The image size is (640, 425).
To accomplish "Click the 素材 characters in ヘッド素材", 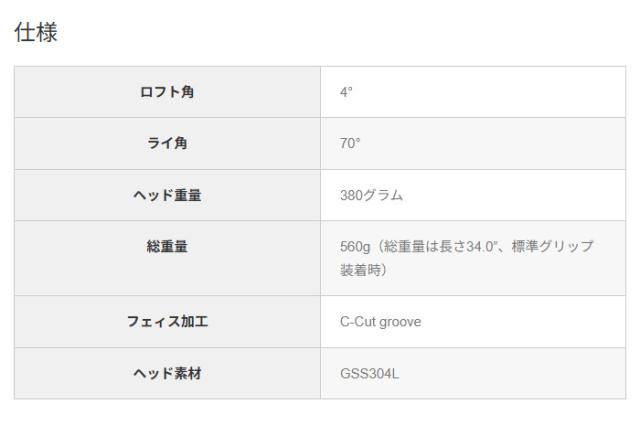I will click(x=188, y=373).
